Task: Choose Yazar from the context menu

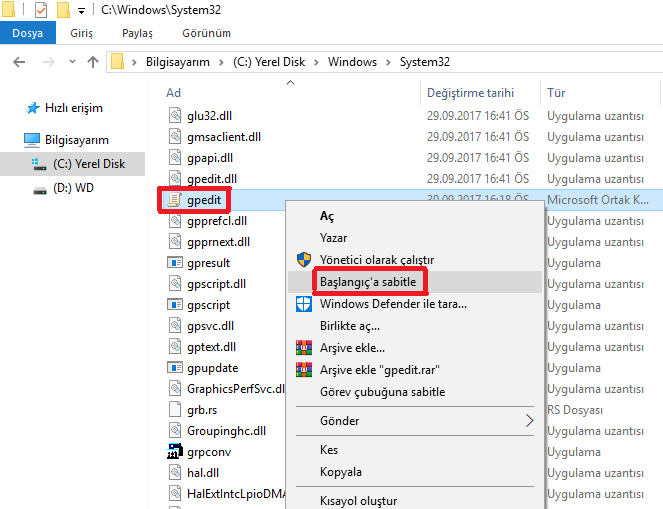Action: pyautogui.click(x=415, y=238)
